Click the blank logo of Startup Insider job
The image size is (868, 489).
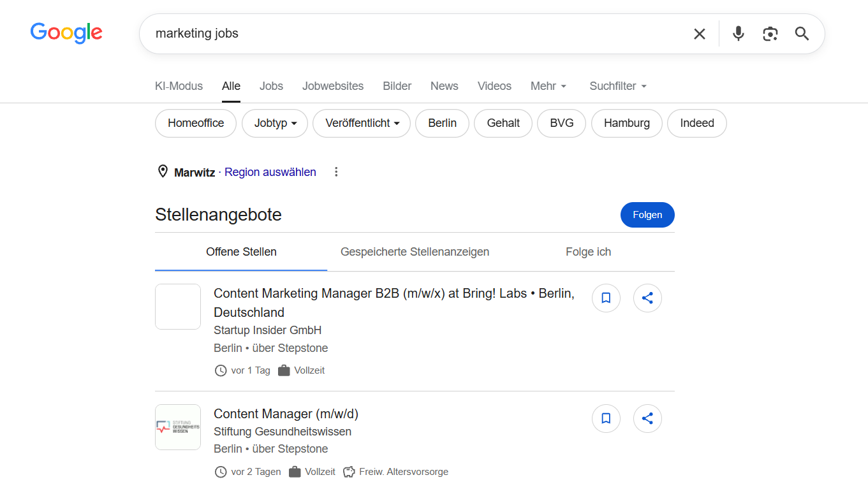pyautogui.click(x=178, y=307)
